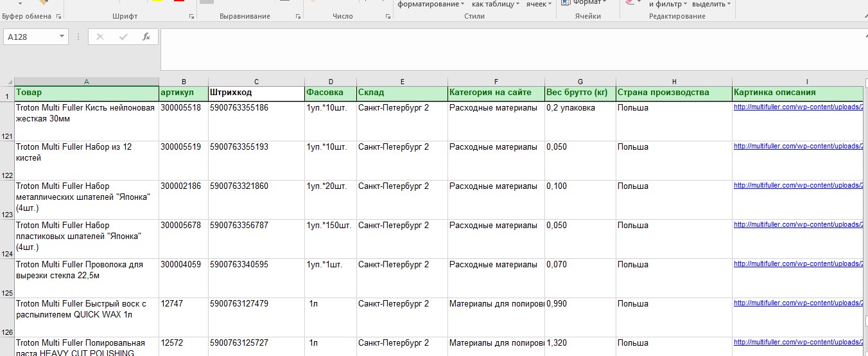Open link in row 122 Картинка описания
The width and height of the screenshot is (868, 356).
798,147
